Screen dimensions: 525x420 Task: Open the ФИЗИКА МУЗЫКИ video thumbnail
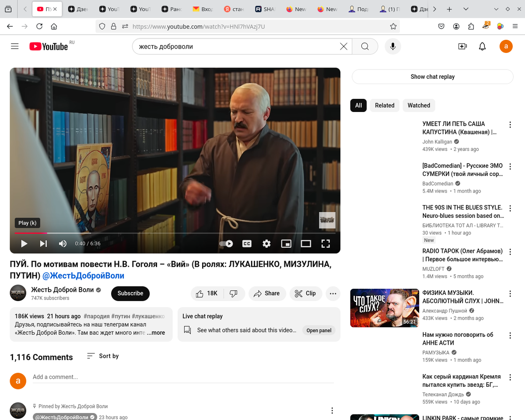coord(385,308)
